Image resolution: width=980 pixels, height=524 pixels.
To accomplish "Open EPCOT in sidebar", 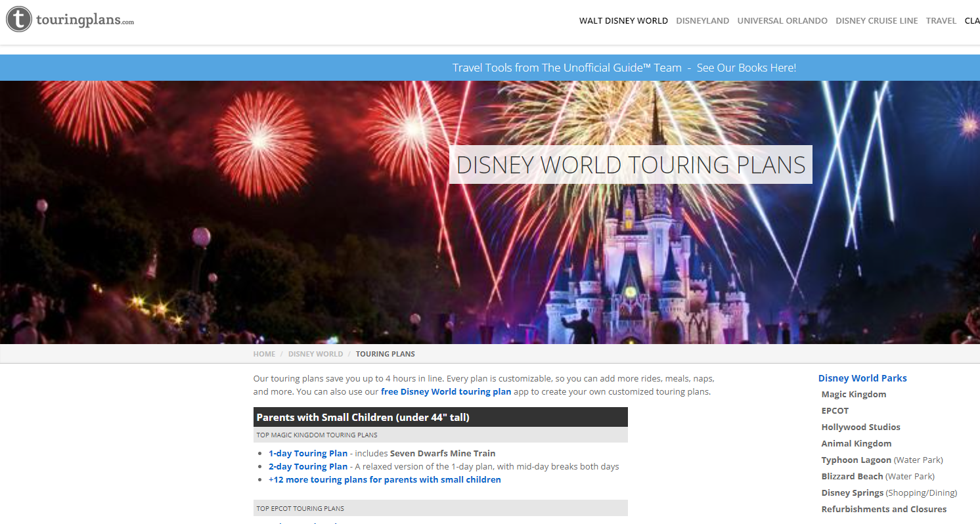I will click(835, 411).
